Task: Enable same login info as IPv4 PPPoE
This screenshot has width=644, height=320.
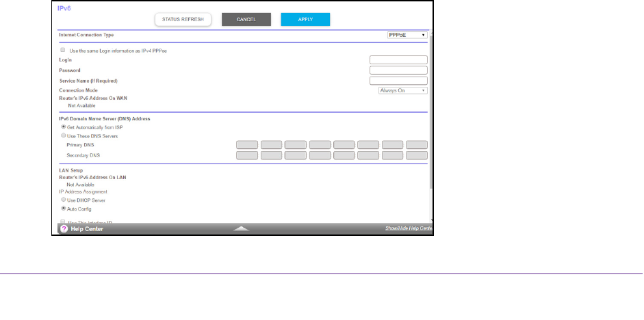Action: [64, 50]
